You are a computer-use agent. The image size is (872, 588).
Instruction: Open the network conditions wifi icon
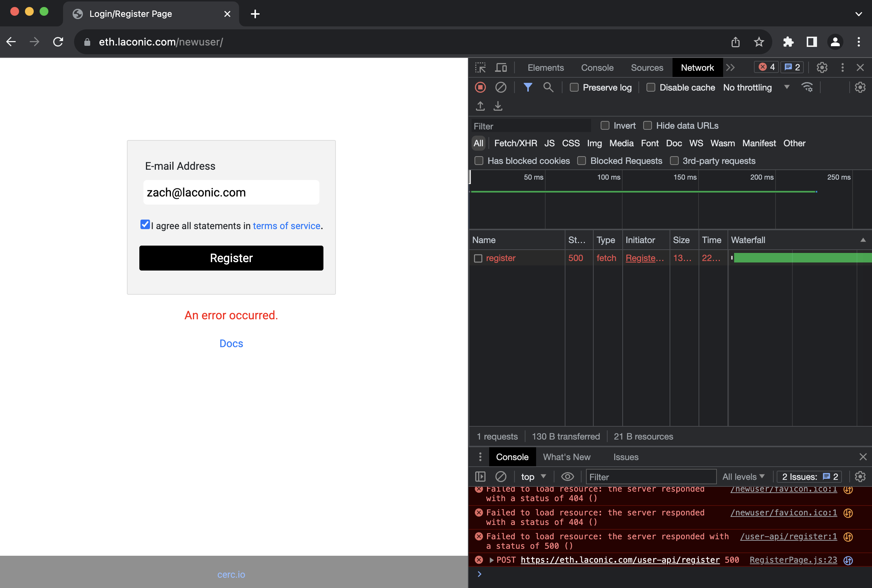point(807,87)
